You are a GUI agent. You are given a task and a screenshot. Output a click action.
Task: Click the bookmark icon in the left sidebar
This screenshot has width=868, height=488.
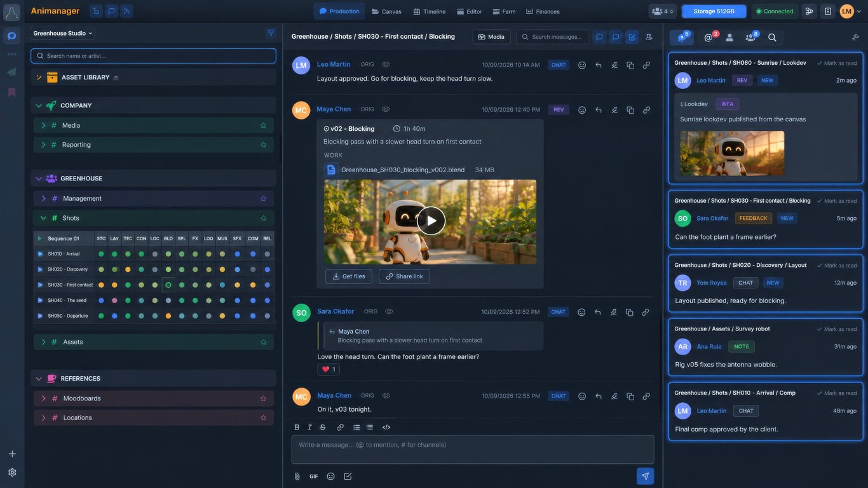pyautogui.click(x=11, y=92)
